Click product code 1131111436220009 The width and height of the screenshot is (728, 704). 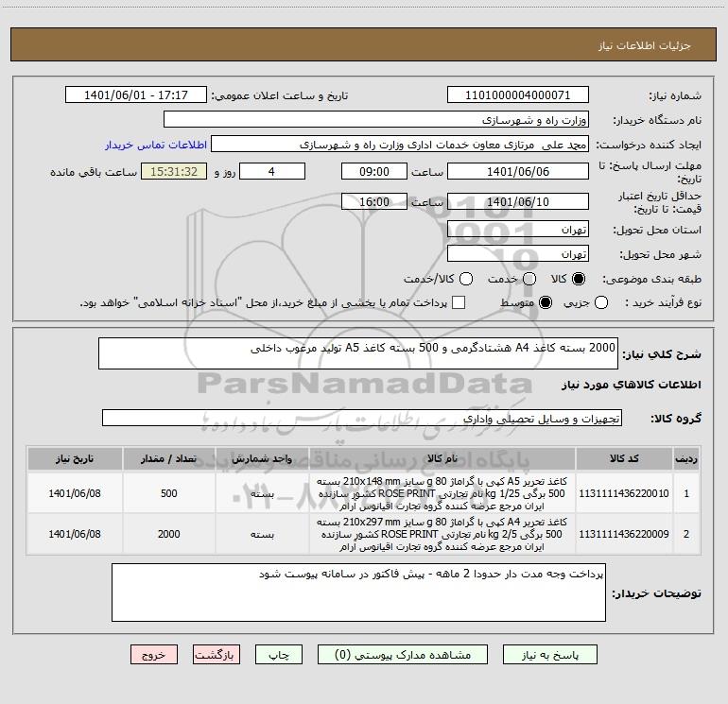click(x=624, y=534)
